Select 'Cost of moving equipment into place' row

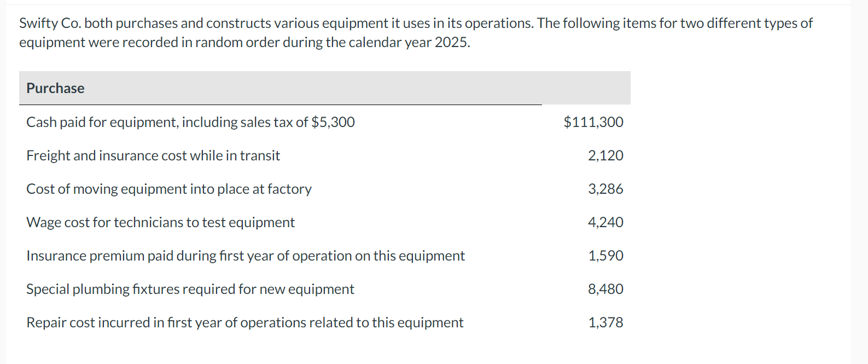coord(169,189)
